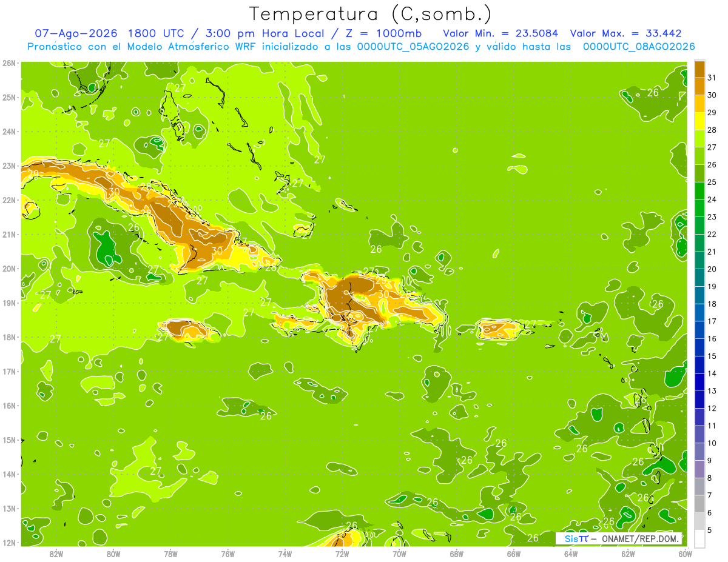Pick color bar segment between 27 and 28
This screenshot has width=728, height=562.
[700, 138]
